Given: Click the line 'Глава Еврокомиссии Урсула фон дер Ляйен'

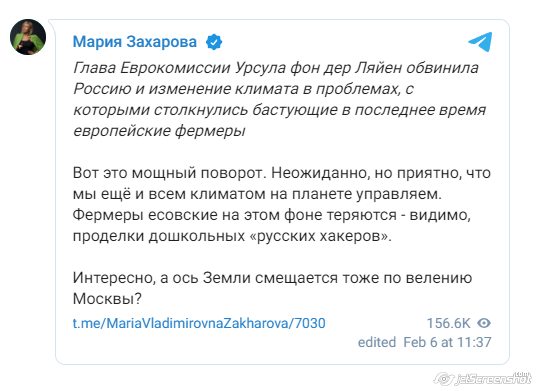Looking at the screenshot, I should pyautogui.click(x=237, y=68).
